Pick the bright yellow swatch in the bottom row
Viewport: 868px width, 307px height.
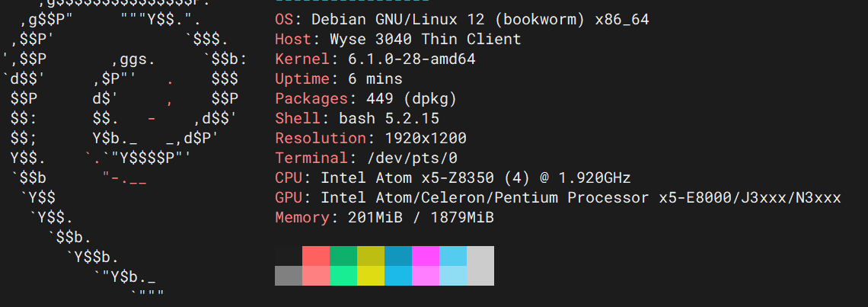coord(371,275)
